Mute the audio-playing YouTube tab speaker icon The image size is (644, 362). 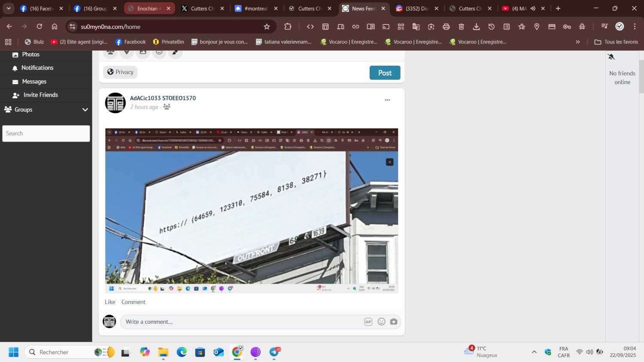533,9
